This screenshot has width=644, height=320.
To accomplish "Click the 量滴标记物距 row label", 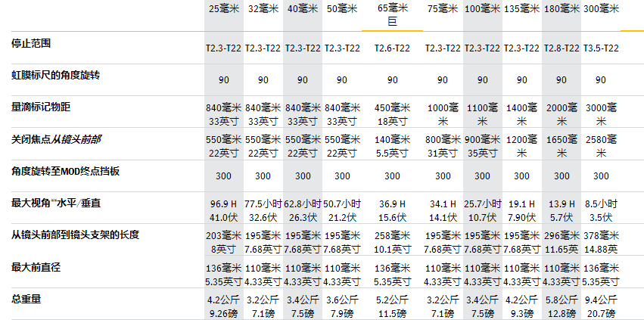I will click(x=41, y=107).
